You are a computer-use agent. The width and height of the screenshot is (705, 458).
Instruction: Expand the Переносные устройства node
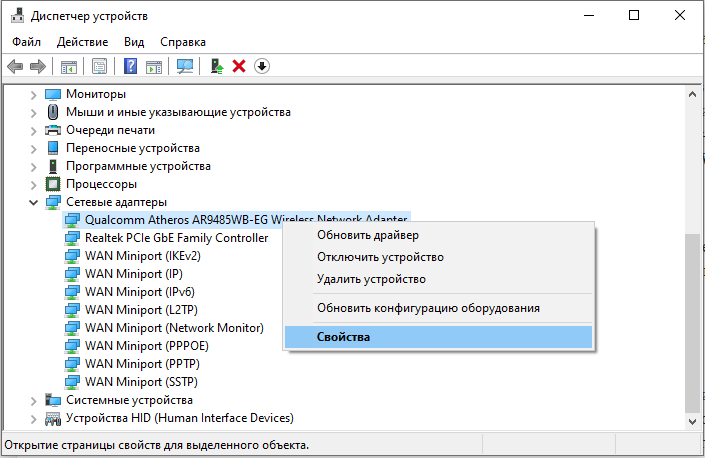point(33,149)
